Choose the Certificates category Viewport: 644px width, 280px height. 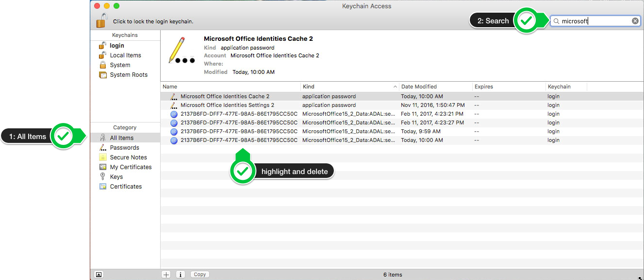click(125, 187)
